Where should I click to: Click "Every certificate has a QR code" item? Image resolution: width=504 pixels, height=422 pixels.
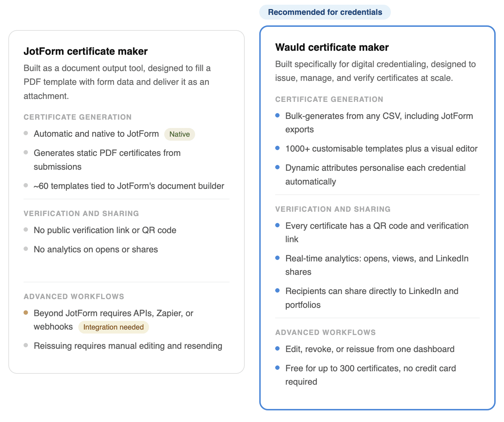point(377,232)
